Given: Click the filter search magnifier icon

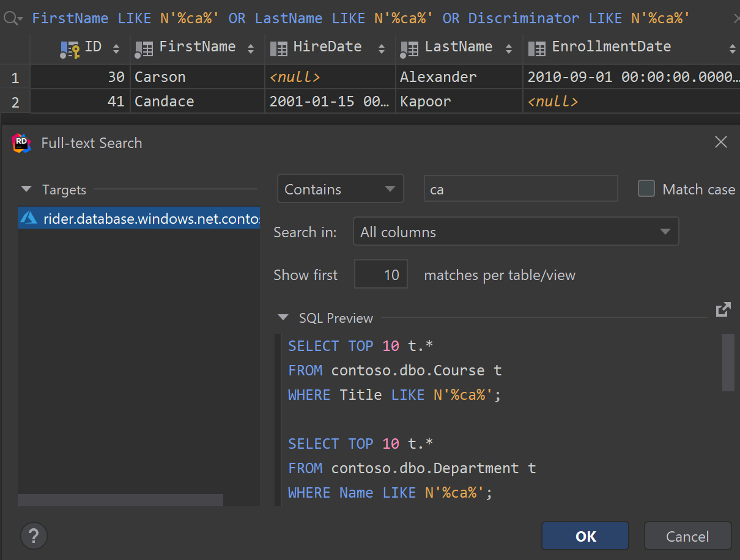Looking at the screenshot, I should [x=11, y=18].
